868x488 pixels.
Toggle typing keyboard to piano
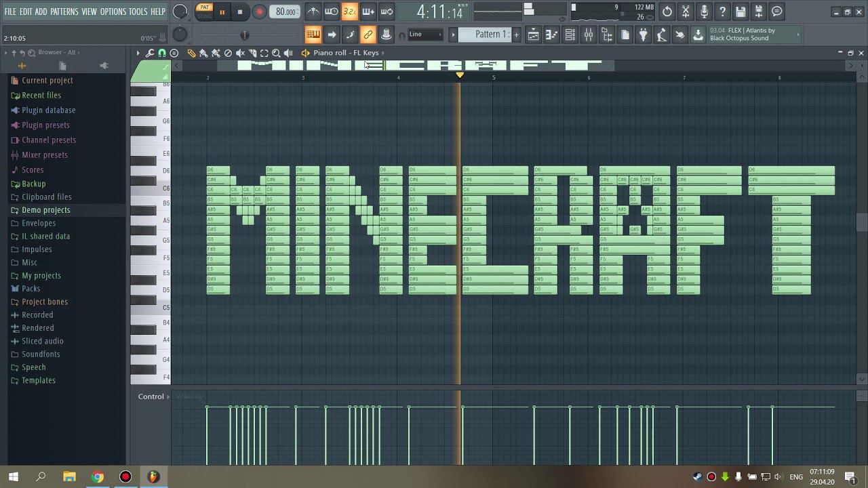click(x=313, y=35)
